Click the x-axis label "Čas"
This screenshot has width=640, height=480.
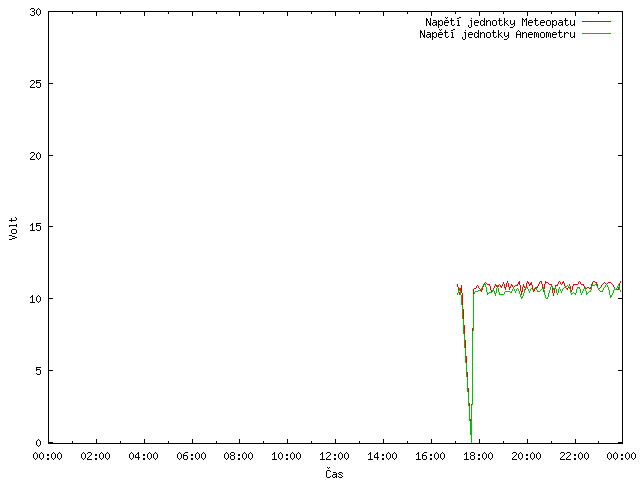pyautogui.click(x=334, y=473)
